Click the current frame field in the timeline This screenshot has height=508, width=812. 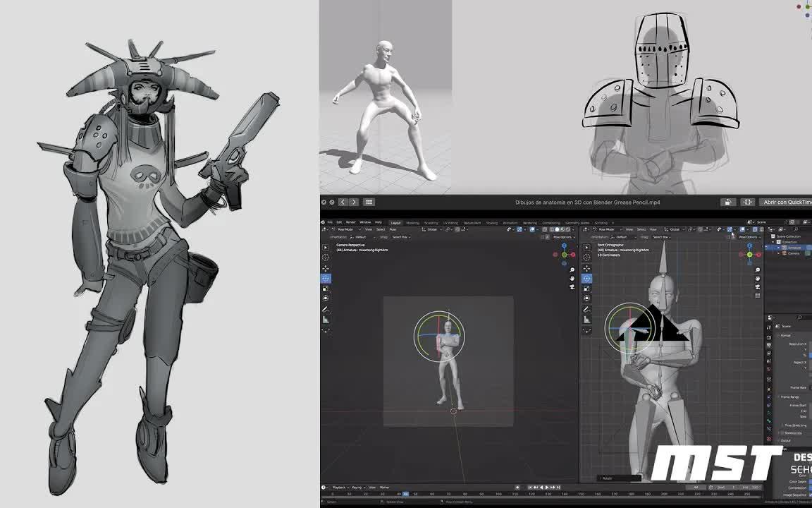695,487
